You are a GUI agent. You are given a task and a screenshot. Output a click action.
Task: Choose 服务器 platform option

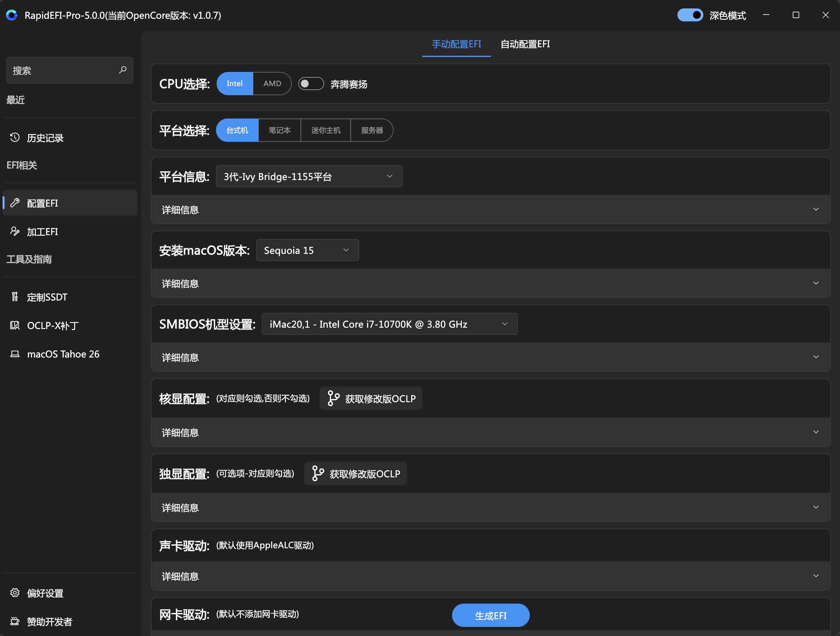pos(372,130)
